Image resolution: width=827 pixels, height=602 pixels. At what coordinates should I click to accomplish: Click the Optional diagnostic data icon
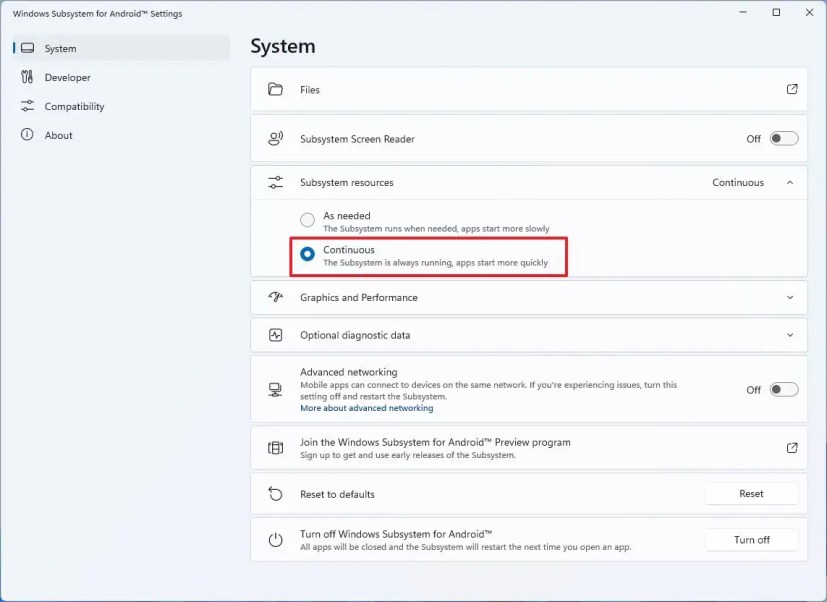pyautogui.click(x=276, y=333)
